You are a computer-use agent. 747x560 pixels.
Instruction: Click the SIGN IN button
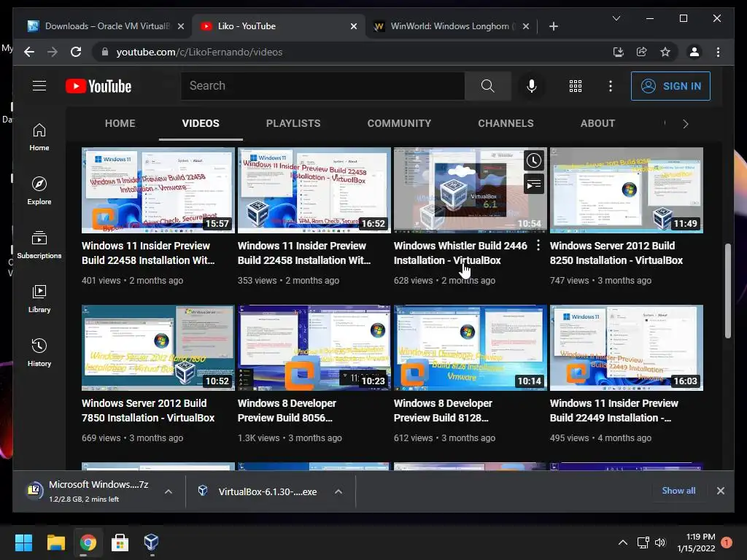[x=670, y=86]
